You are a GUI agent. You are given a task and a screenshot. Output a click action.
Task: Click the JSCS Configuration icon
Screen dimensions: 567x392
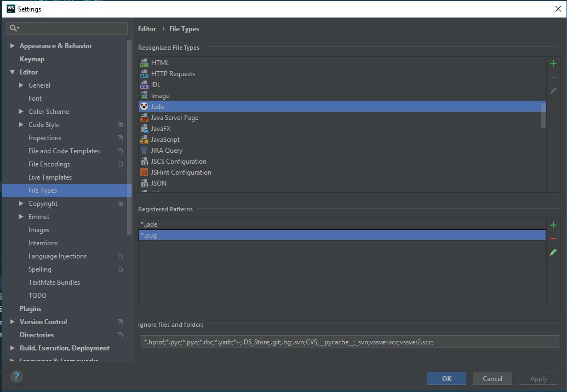pyautogui.click(x=144, y=161)
